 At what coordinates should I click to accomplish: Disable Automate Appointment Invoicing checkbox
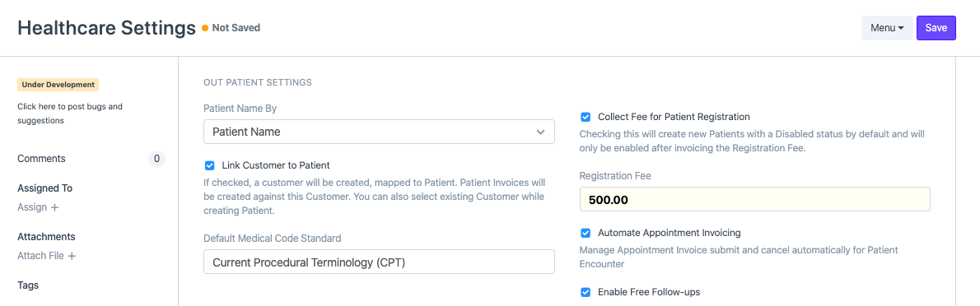pos(586,233)
